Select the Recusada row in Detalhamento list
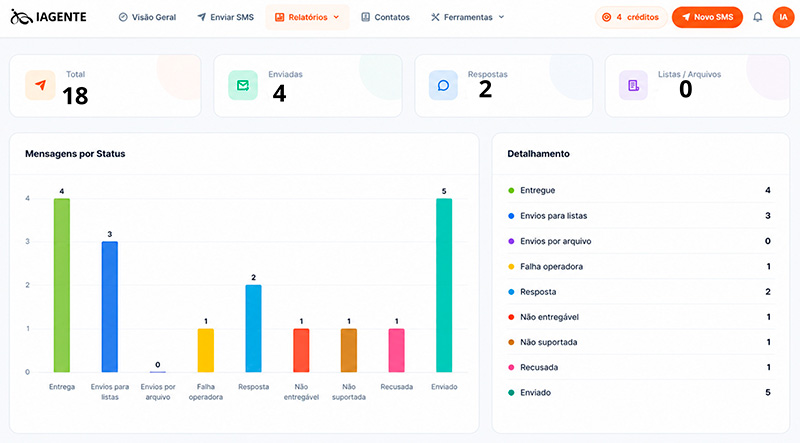 coord(639,367)
